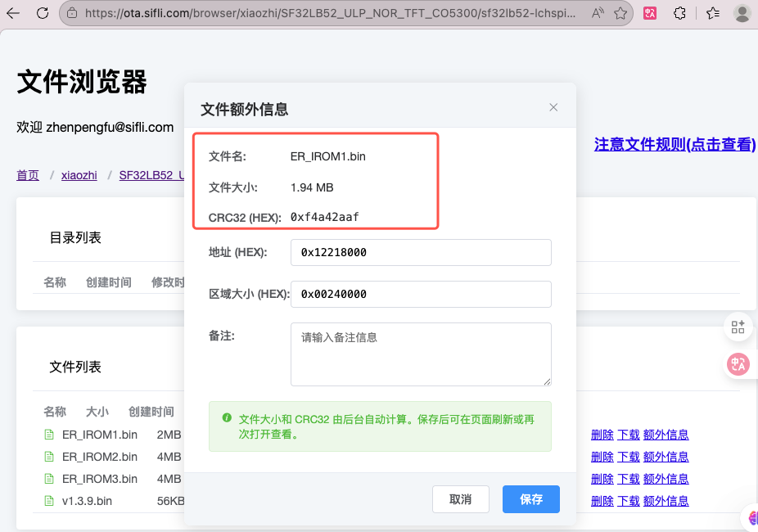
Task: Click the 区域大小 (HEX) input field
Action: [x=421, y=294]
